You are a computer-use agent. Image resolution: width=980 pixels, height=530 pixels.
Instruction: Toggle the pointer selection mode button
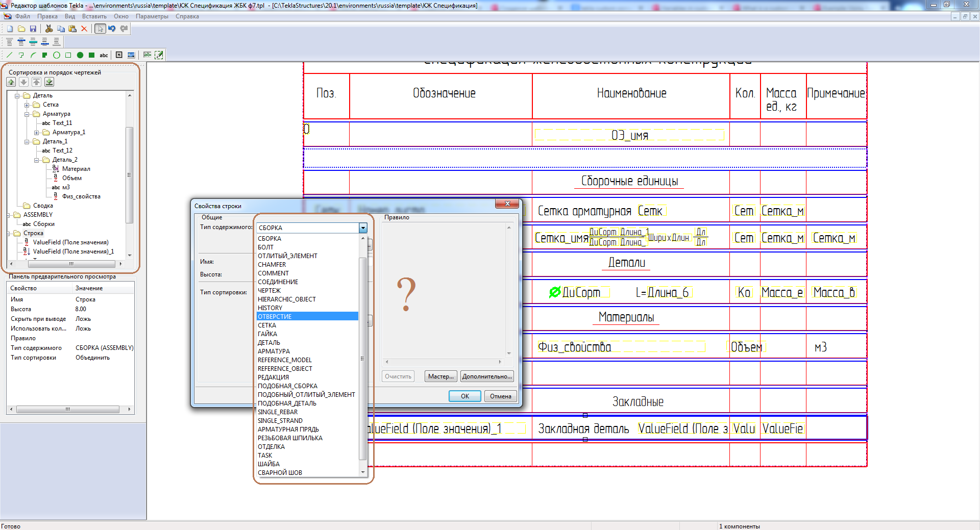[100, 29]
